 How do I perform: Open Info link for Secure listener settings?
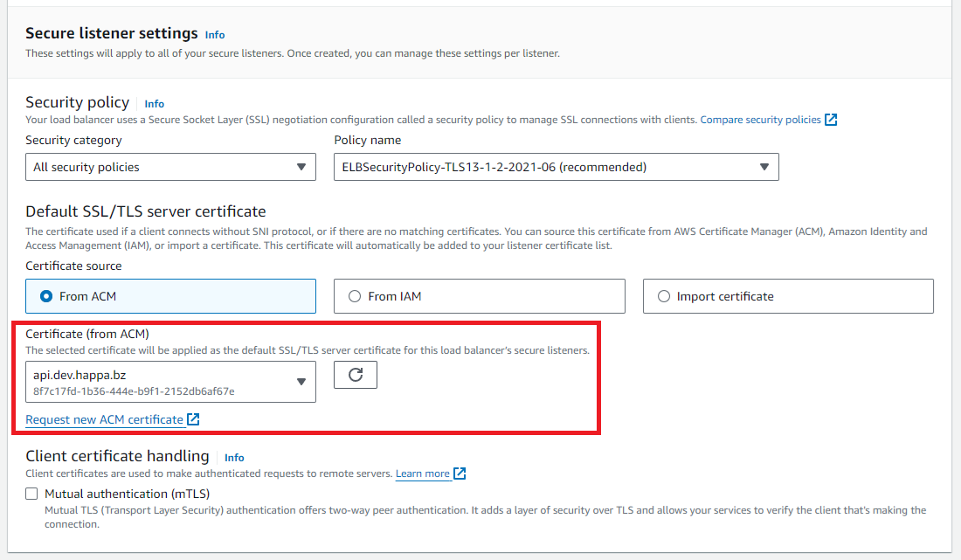[x=215, y=35]
